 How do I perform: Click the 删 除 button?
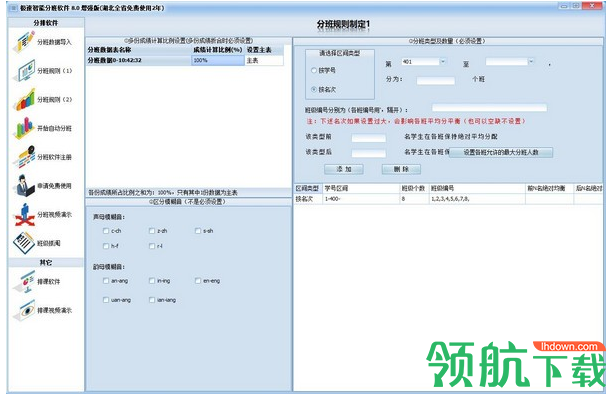401,169
